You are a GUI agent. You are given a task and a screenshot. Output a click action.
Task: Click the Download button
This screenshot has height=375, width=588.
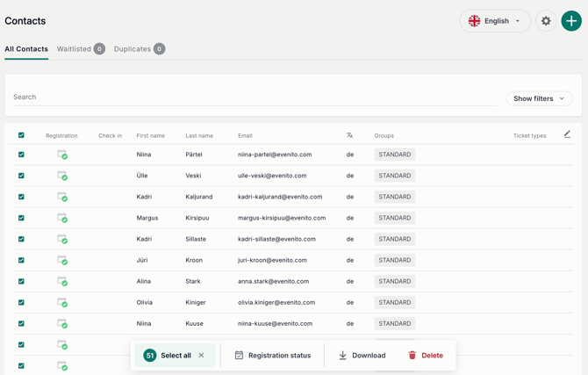[x=362, y=356]
